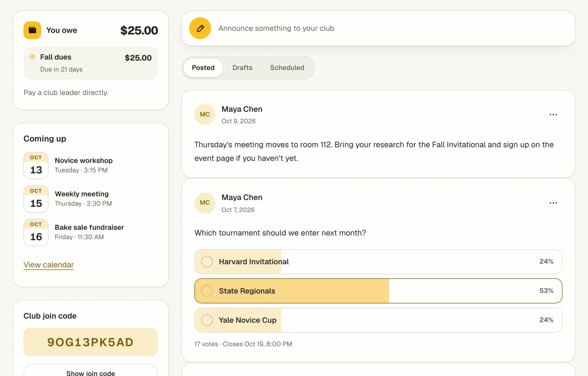Click the Oct 13 calendar date badge
Viewport: 588px width, 376px height.
[x=36, y=166]
